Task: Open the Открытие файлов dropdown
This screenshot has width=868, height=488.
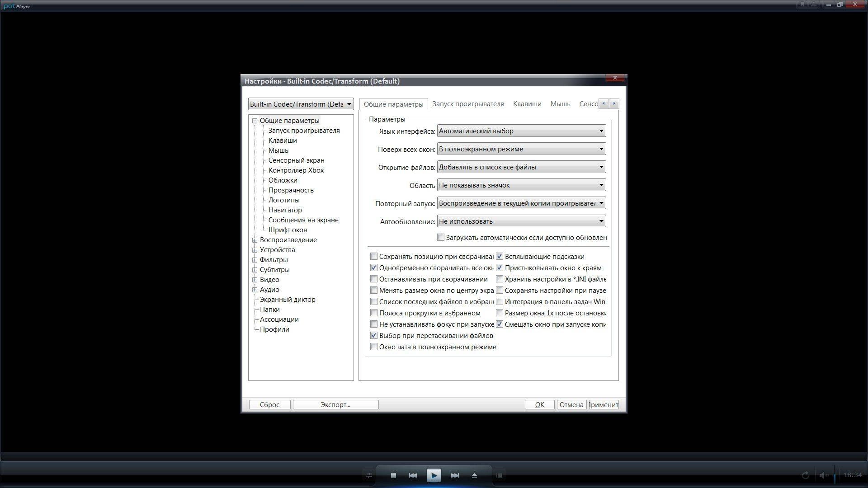Action: [x=521, y=167]
